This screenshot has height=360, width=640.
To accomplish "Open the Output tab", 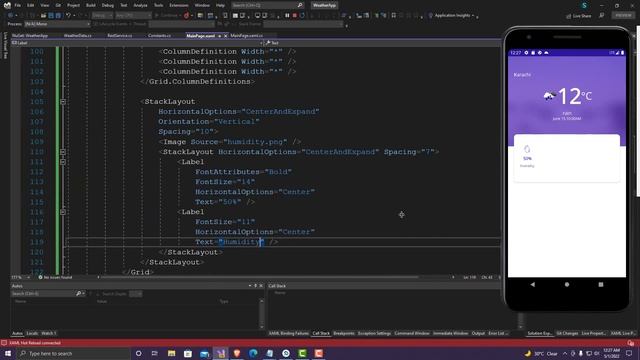I will point(478,333).
